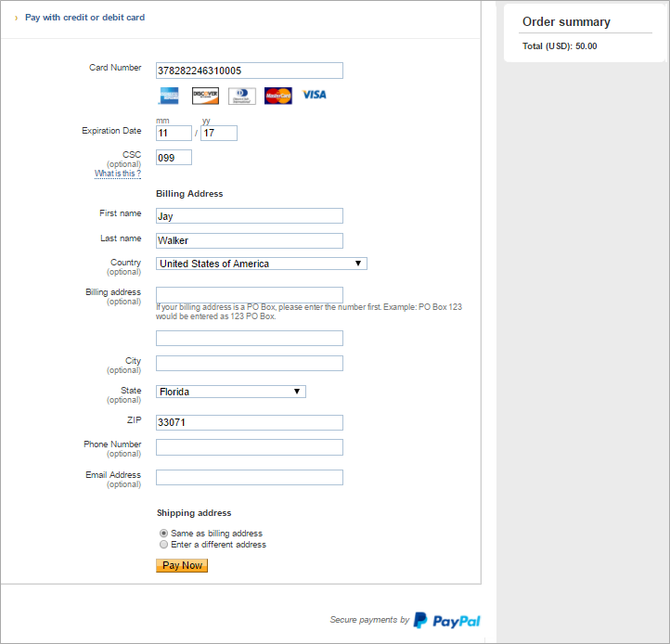Viewport: 670px width, 644px height.
Task: Click the PayPal logo at the bottom
Action: (x=447, y=621)
